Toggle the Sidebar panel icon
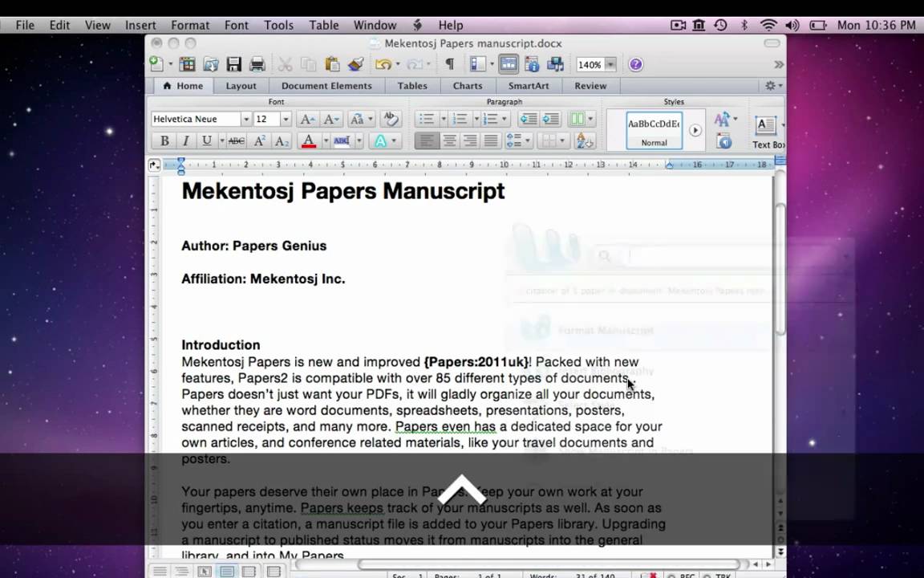The width and height of the screenshot is (924, 578). point(477,64)
